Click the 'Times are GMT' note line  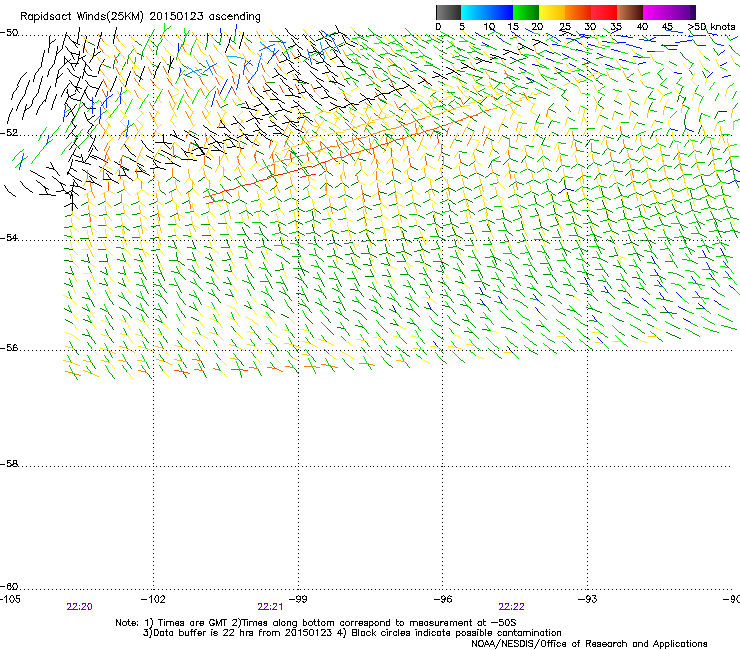pos(316,623)
